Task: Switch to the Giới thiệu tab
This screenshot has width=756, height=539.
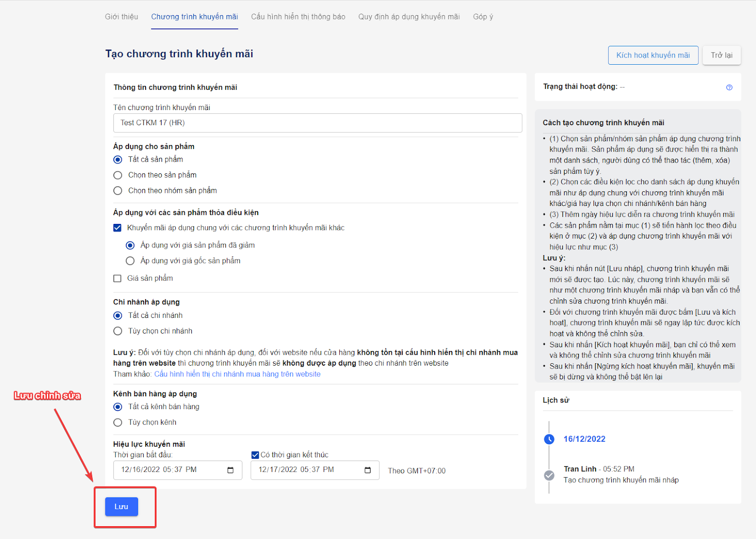Action: point(121,17)
